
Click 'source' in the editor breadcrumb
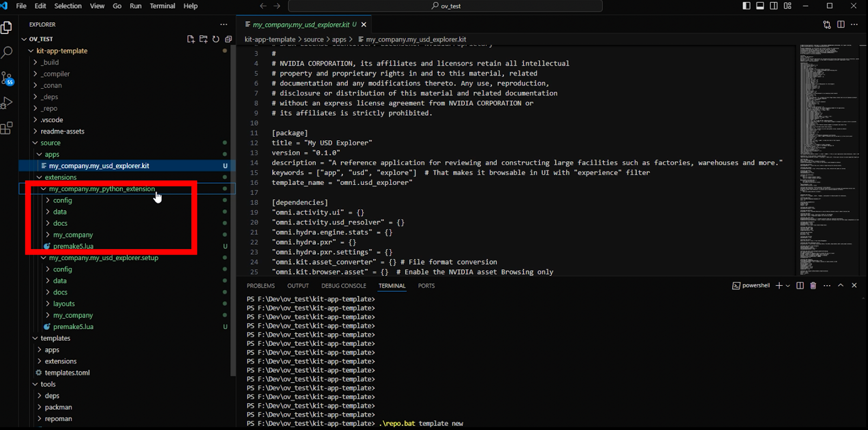point(313,39)
